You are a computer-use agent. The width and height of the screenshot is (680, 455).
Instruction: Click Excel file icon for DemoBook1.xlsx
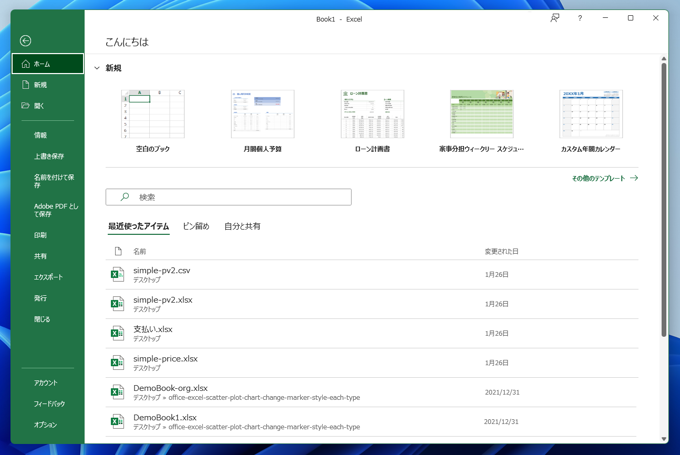tap(117, 422)
